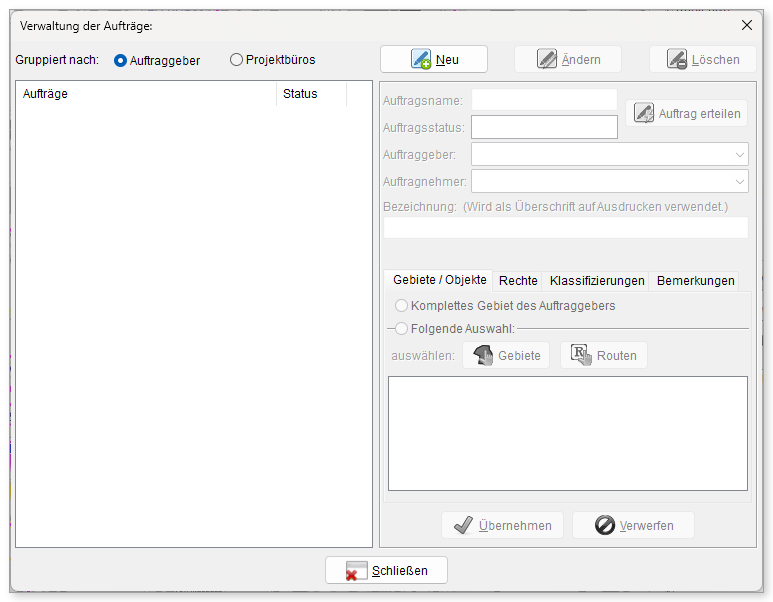773x602 pixels.
Task: Switch to the Rechte tab
Action: tap(518, 281)
